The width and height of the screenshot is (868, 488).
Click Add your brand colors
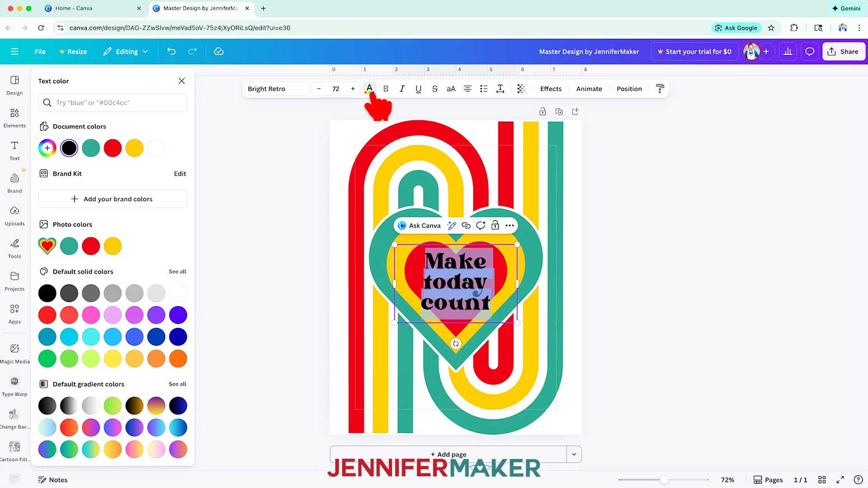point(113,199)
